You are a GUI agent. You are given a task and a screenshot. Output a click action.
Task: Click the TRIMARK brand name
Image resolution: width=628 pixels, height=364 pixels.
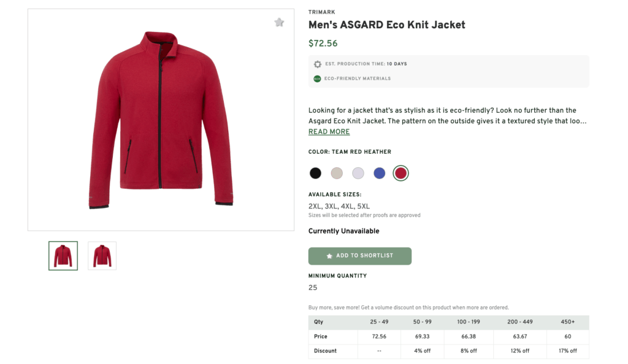click(x=321, y=12)
